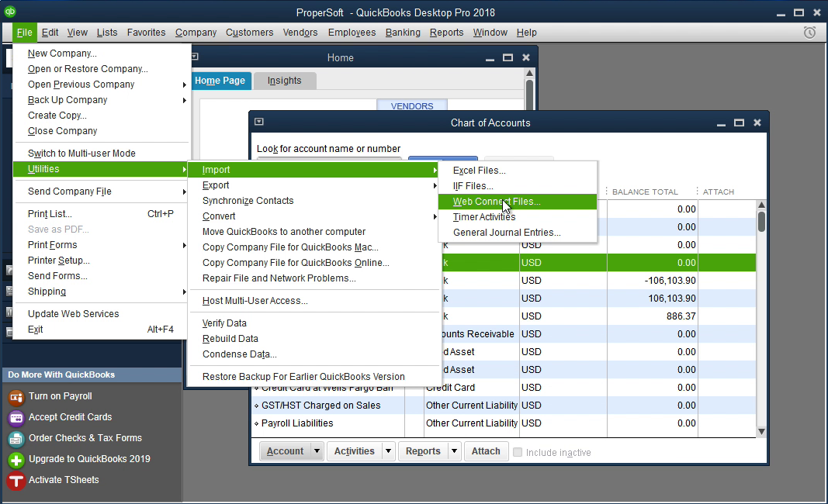Screen dimensions: 828x504
Task: Select Web Connect Files... import option
Action: 518,202
